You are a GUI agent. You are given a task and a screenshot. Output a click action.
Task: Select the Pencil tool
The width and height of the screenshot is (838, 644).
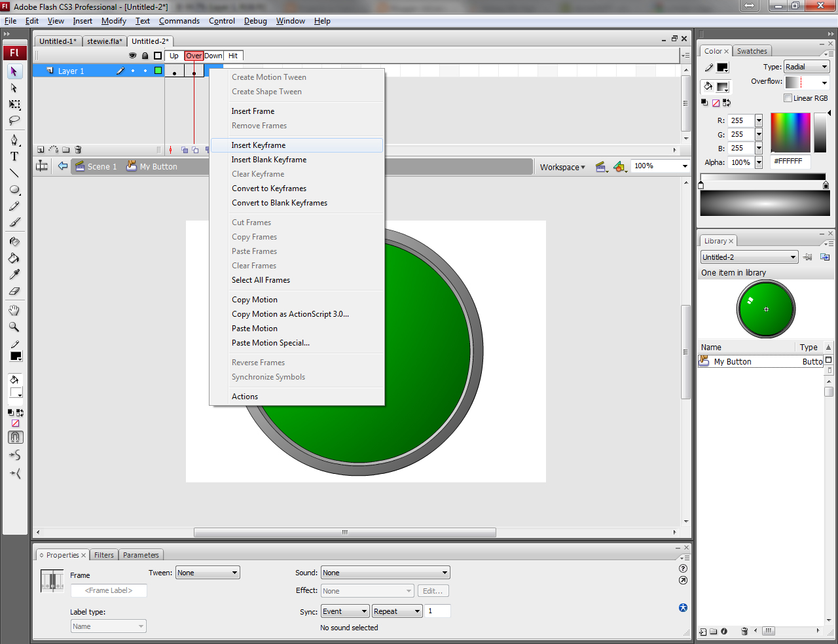(x=14, y=206)
